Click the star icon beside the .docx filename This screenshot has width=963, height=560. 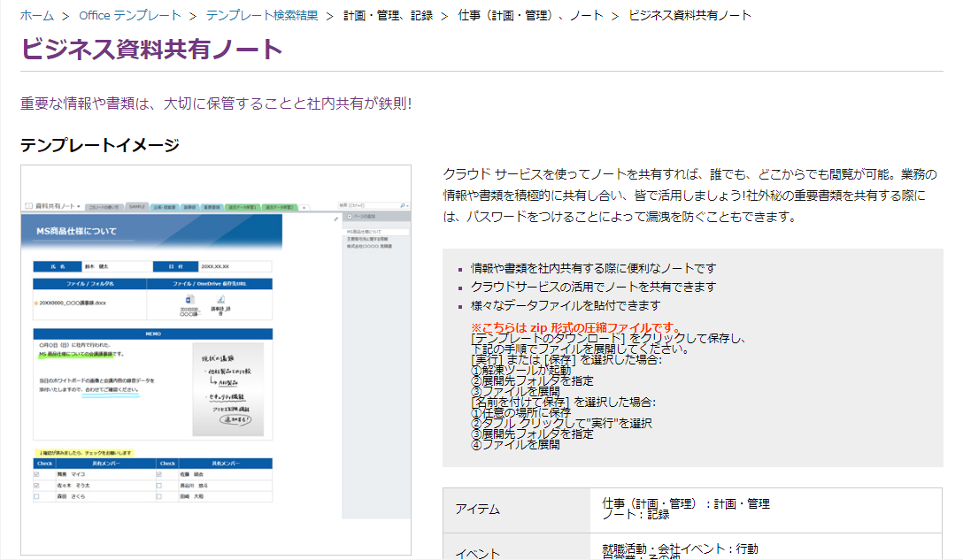(35, 302)
